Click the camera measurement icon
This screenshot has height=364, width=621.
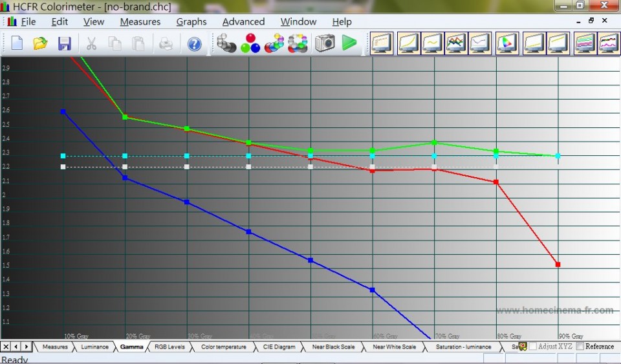coord(325,43)
